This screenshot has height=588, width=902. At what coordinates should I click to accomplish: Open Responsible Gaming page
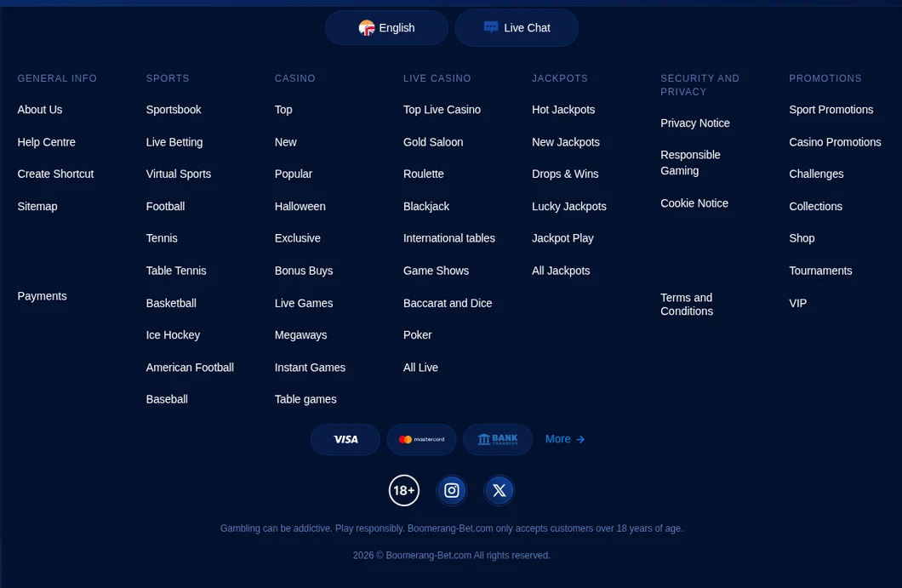click(690, 163)
